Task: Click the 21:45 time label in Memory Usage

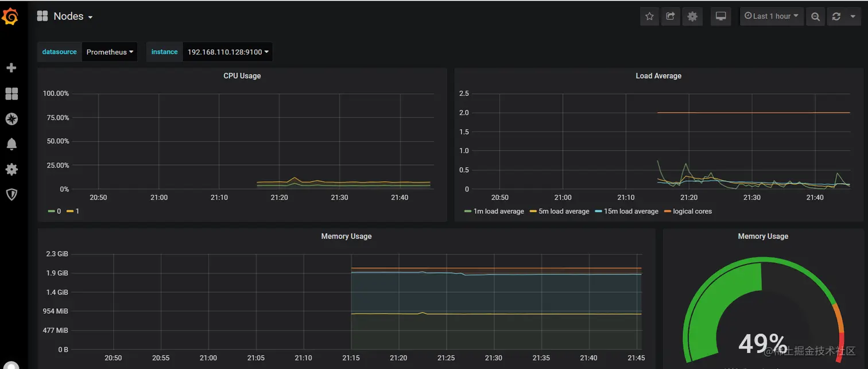Action: (x=635, y=358)
